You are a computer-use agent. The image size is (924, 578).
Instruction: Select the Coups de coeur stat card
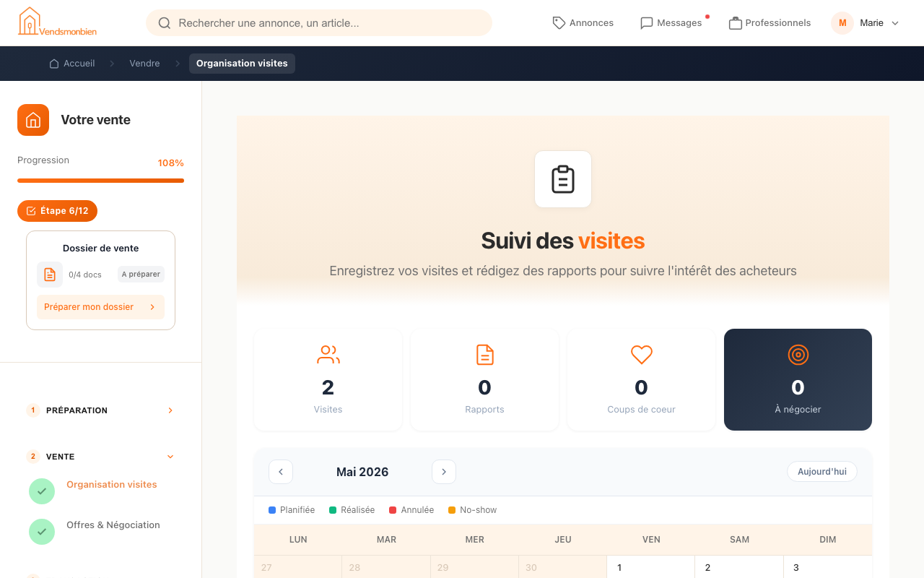641,379
